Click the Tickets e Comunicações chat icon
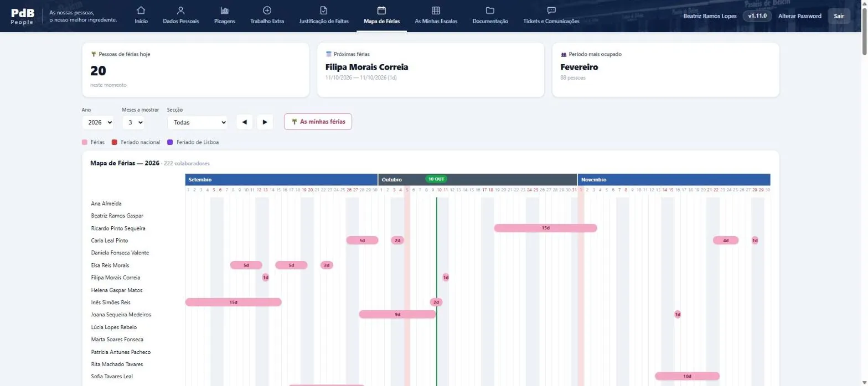Image resolution: width=868 pixels, height=386 pixels. [551, 10]
